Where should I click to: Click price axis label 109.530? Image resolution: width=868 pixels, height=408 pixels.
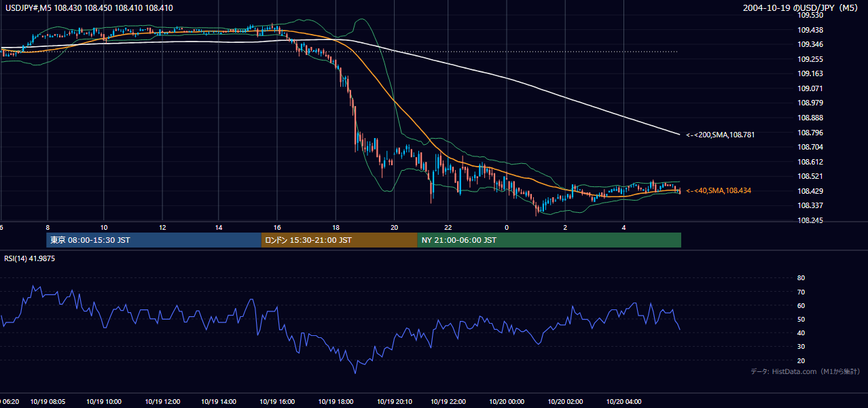(810, 15)
